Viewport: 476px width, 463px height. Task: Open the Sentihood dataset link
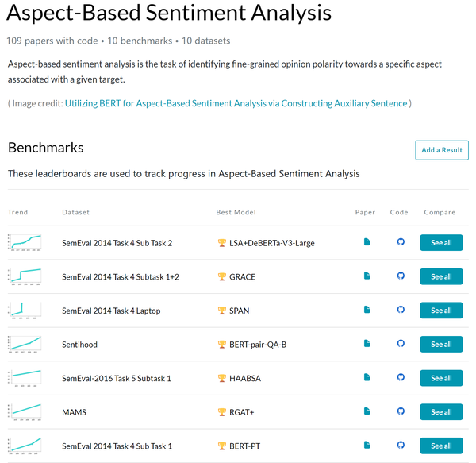click(81, 345)
